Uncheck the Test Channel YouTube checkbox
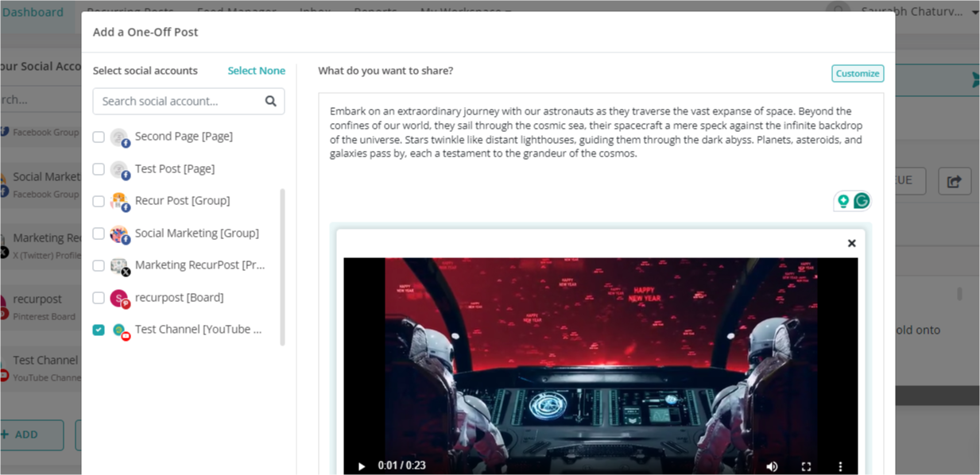The height and width of the screenshot is (475, 980). [99, 330]
